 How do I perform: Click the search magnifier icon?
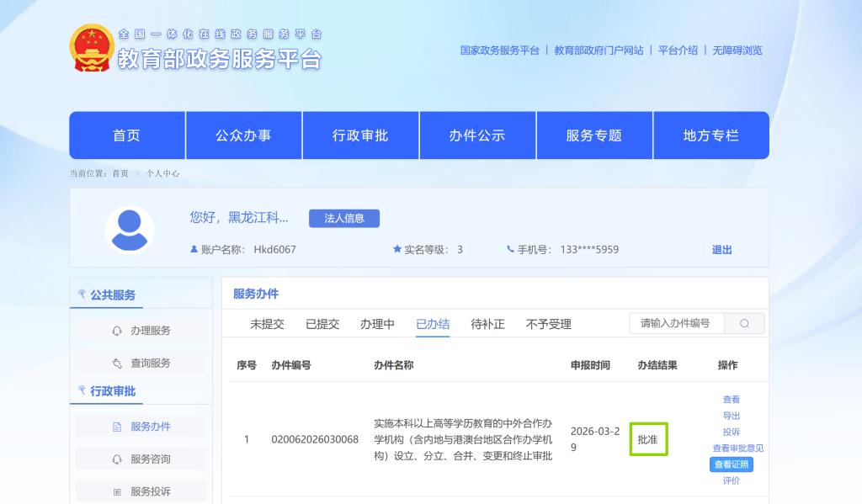click(744, 324)
